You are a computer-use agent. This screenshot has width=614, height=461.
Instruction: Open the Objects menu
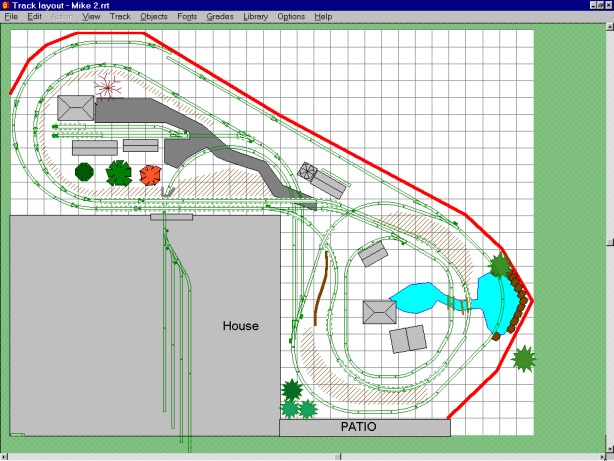point(154,16)
